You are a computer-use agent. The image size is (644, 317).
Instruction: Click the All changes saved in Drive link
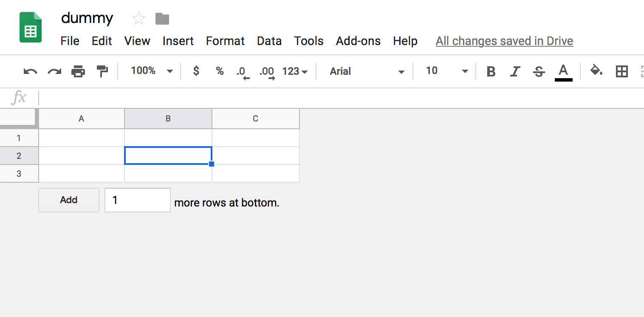pos(504,41)
